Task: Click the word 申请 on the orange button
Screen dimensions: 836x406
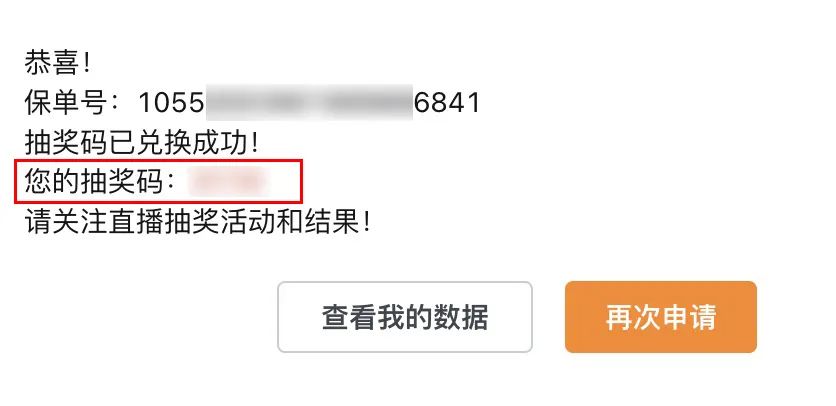Action: tap(688, 317)
